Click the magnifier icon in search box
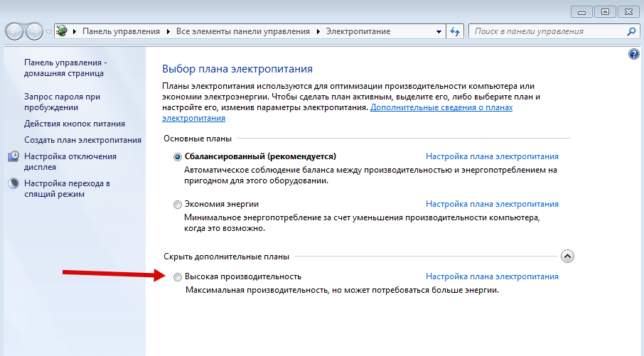The height and width of the screenshot is (356, 644). (630, 32)
